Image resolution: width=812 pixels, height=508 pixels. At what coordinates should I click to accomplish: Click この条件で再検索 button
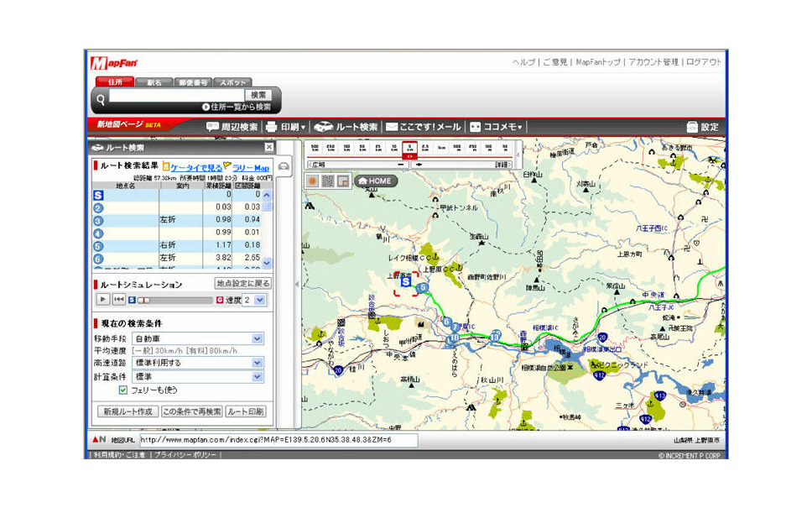point(191,411)
